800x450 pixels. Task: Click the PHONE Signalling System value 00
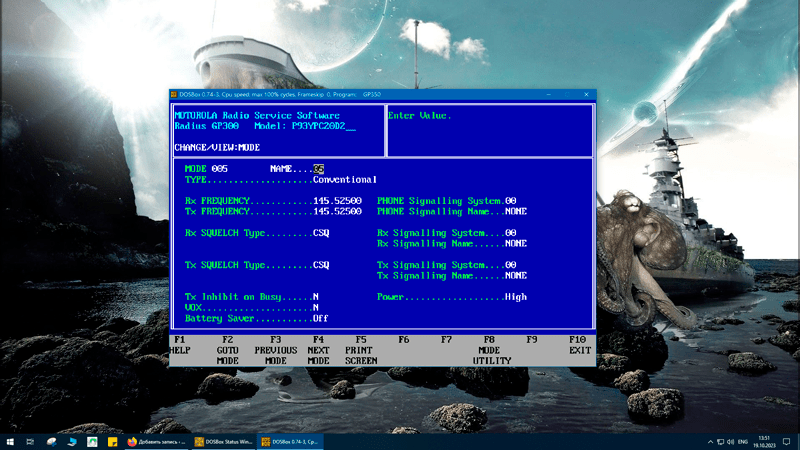point(511,201)
